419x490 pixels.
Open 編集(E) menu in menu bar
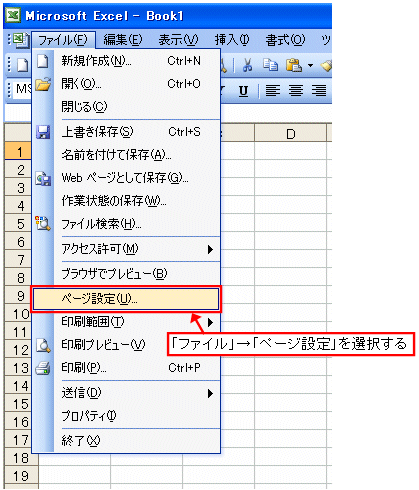tap(123, 40)
